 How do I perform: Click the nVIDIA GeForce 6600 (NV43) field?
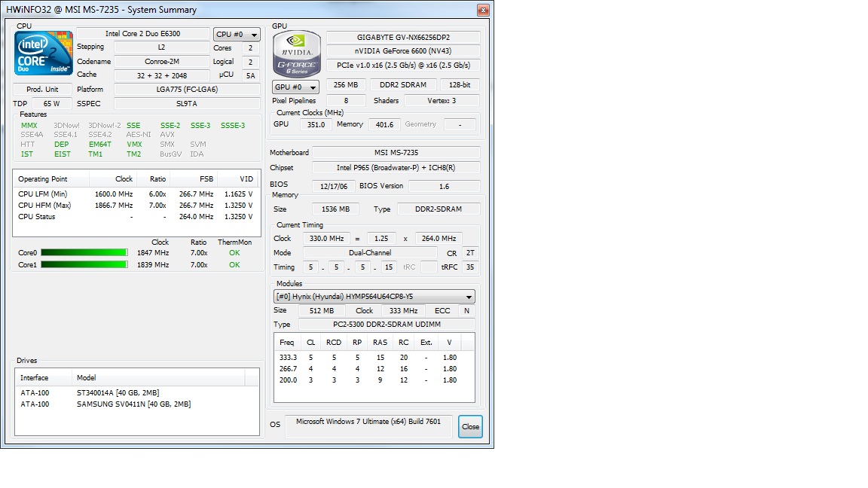[403, 51]
